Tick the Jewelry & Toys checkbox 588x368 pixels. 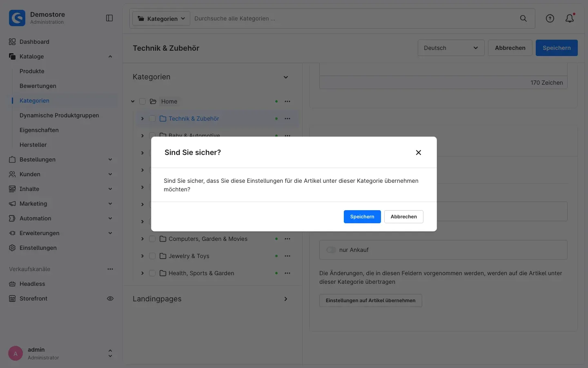152,256
